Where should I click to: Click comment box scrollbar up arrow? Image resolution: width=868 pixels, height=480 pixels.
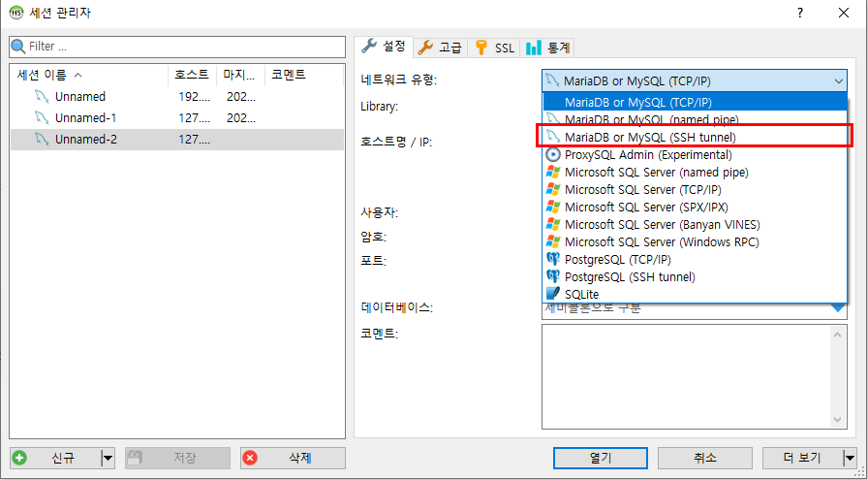pos(837,335)
